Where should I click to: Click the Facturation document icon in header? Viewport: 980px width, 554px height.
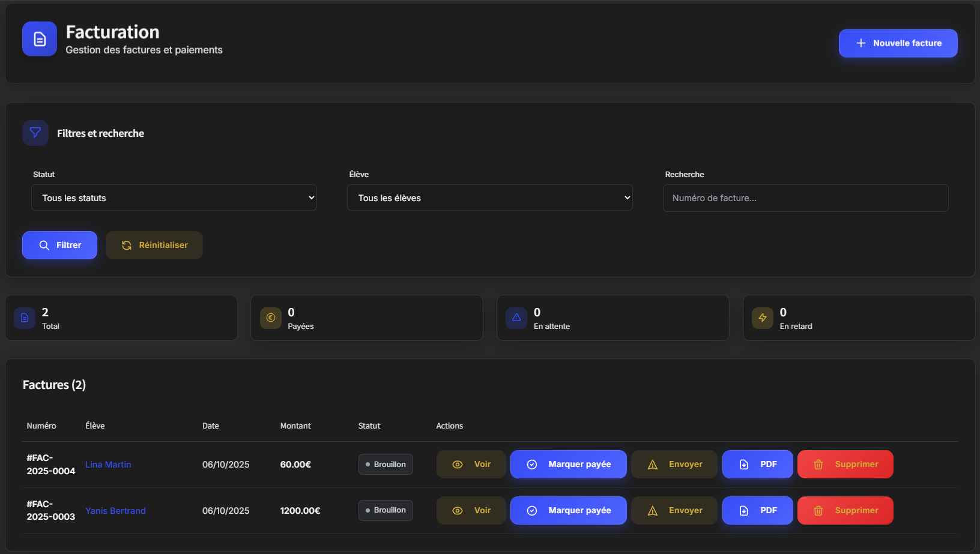(x=40, y=39)
